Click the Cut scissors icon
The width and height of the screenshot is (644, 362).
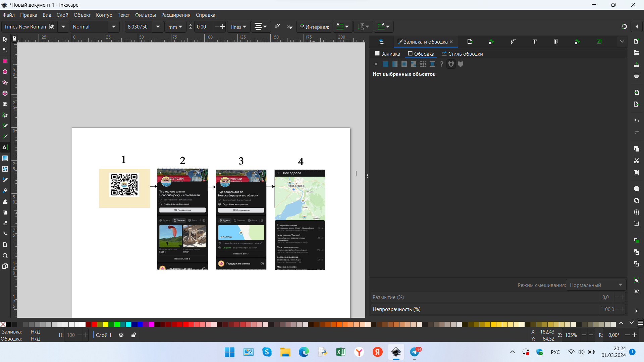pyautogui.click(x=636, y=161)
